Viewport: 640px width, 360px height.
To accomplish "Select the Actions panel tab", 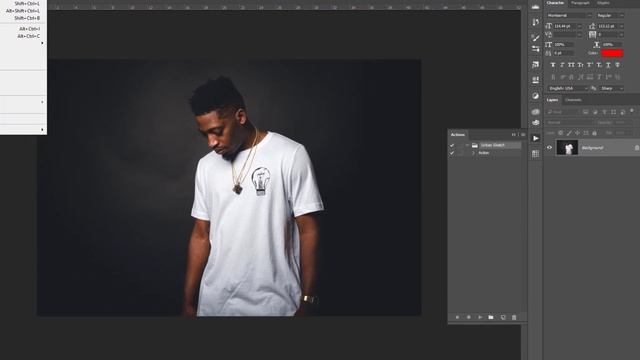I will tap(458, 135).
